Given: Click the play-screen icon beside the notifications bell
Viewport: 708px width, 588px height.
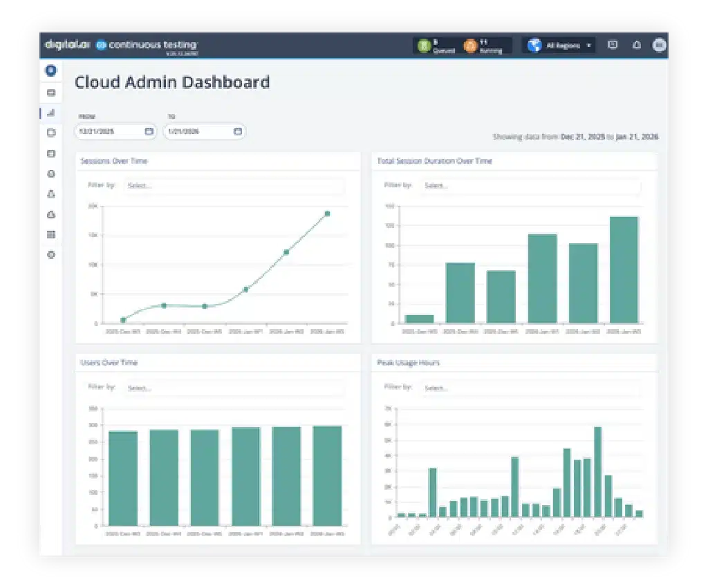Looking at the screenshot, I should coord(612,46).
